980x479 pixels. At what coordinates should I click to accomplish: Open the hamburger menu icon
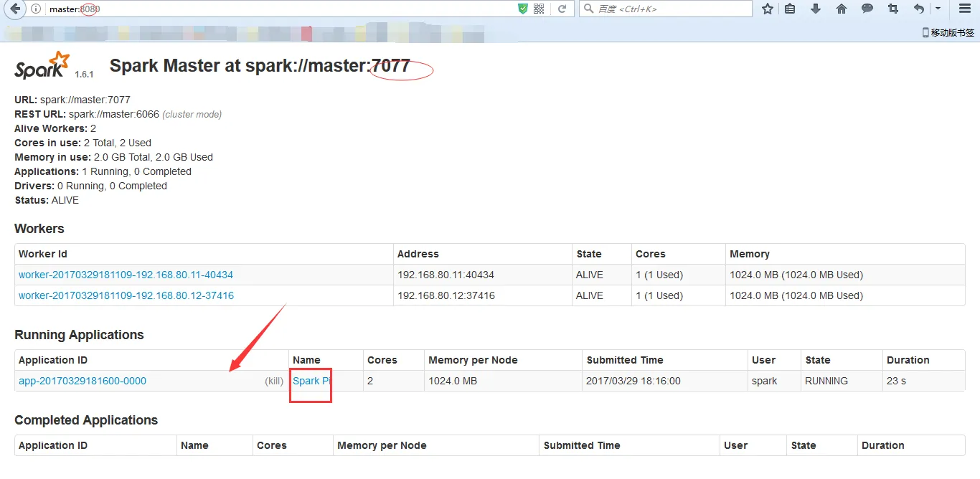(965, 9)
